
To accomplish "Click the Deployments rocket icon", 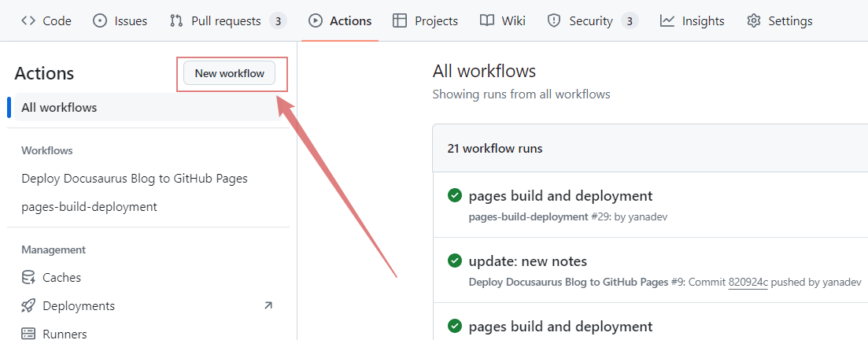I will point(28,305).
